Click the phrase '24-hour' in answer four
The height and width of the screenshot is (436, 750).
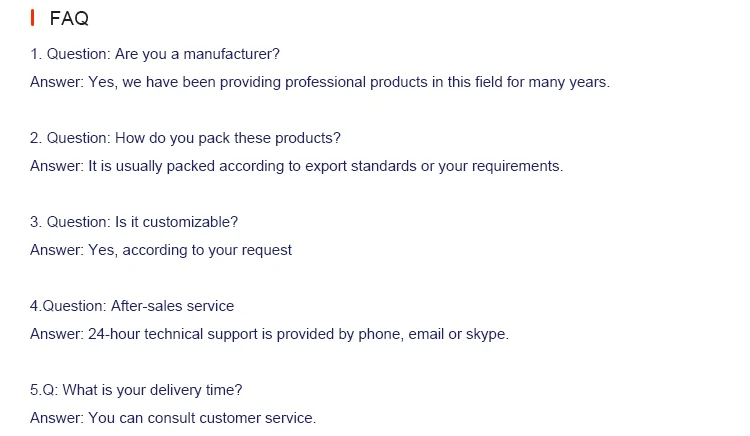point(114,334)
